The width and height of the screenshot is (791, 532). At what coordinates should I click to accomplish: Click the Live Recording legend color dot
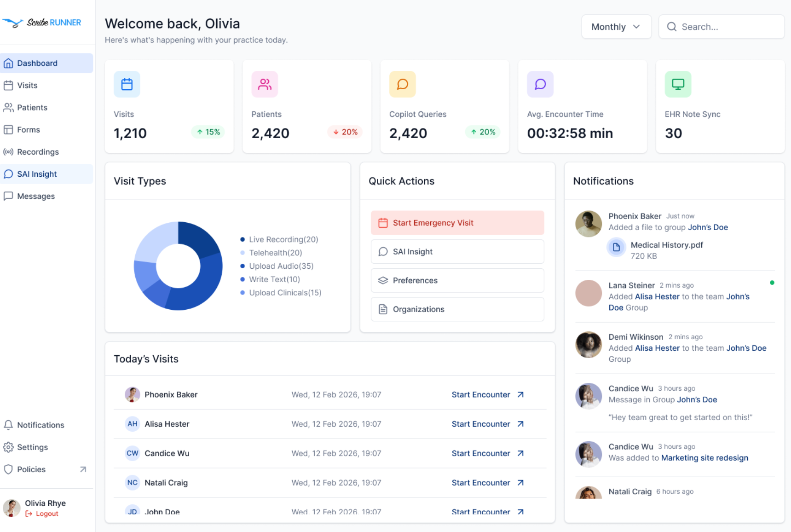click(x=242, y=239)
